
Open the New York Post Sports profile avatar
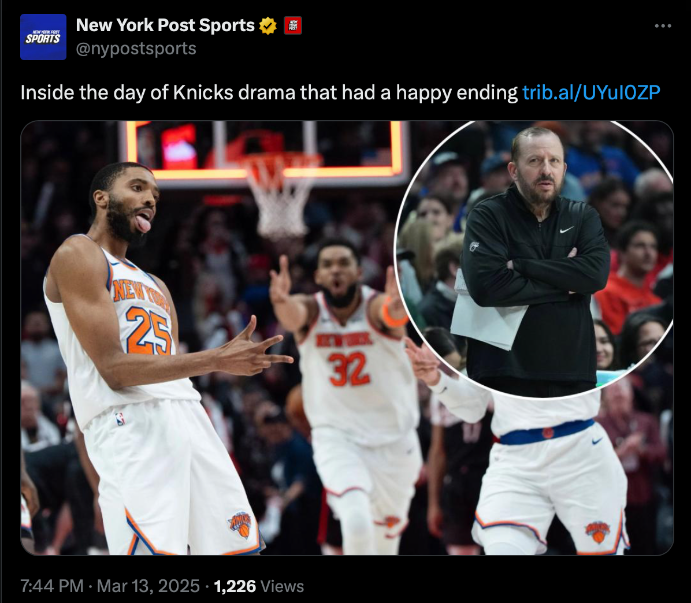pos(43,37)
